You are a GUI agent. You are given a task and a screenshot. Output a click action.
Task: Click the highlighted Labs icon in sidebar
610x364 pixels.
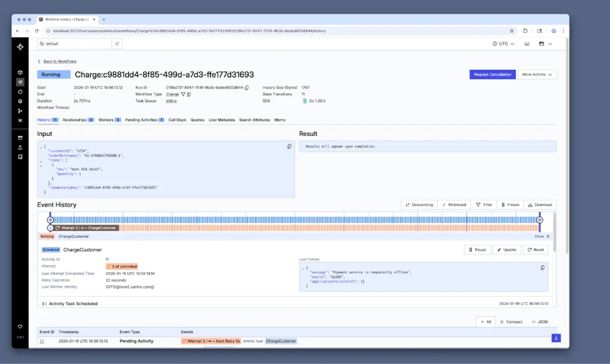pyautogui.click(x=20, y=83)
